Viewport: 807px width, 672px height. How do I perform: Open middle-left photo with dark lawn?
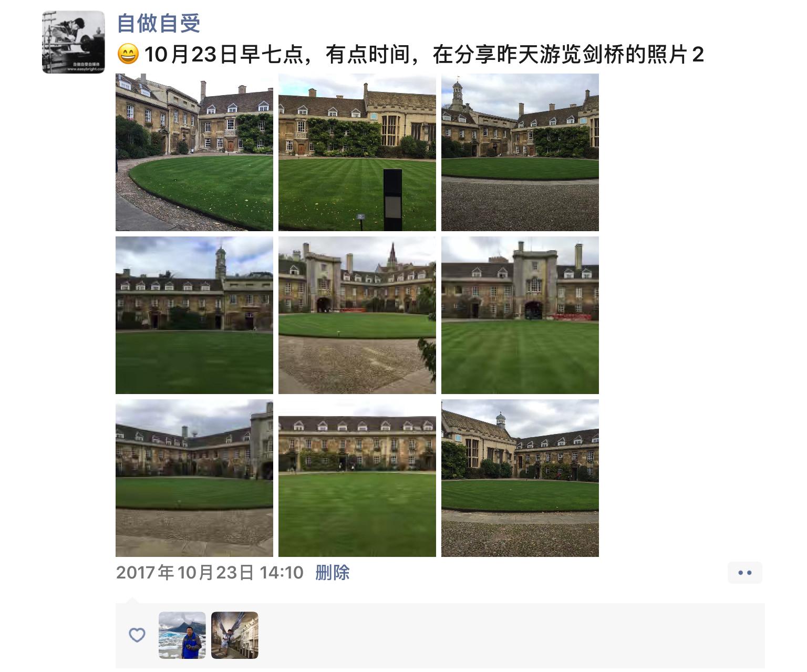point(194,315)
